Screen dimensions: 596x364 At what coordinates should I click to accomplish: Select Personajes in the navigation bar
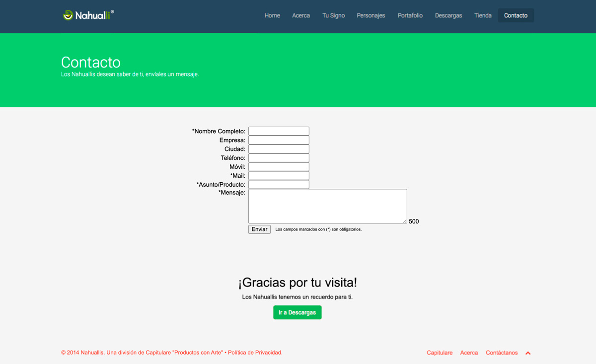click(371, 15)
